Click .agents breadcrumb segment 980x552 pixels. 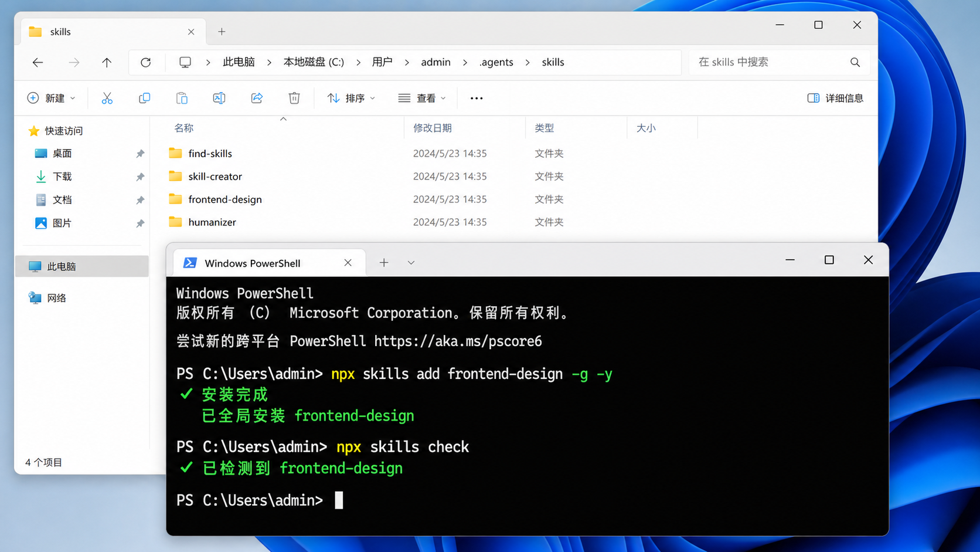click(496, 62)
